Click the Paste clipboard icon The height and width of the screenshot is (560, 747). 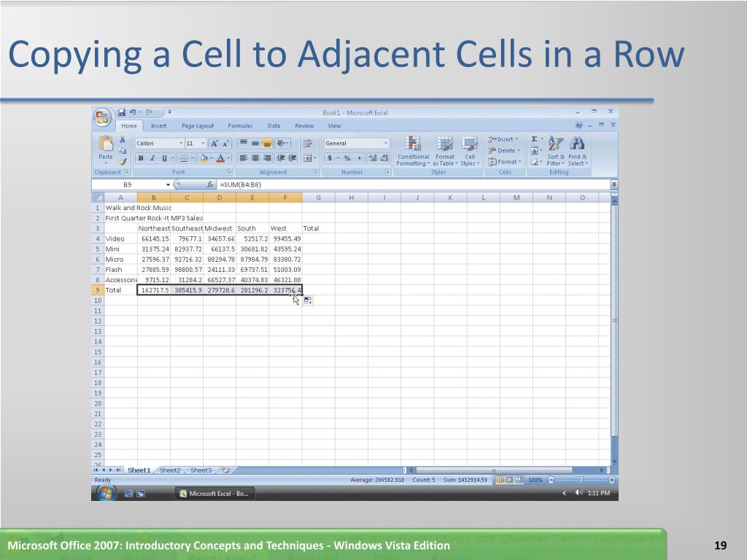(106, 144)
